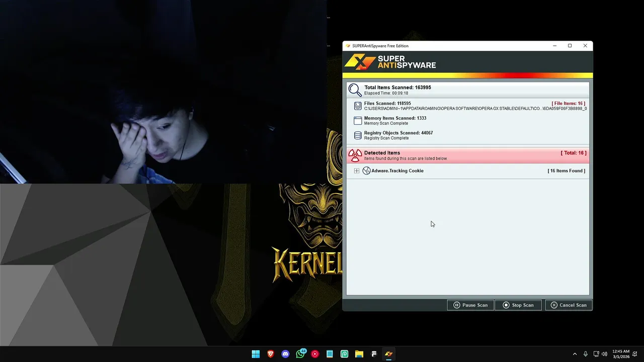
Task: Click the Registry Objects Scanned database icon
Action: [358, 135]
